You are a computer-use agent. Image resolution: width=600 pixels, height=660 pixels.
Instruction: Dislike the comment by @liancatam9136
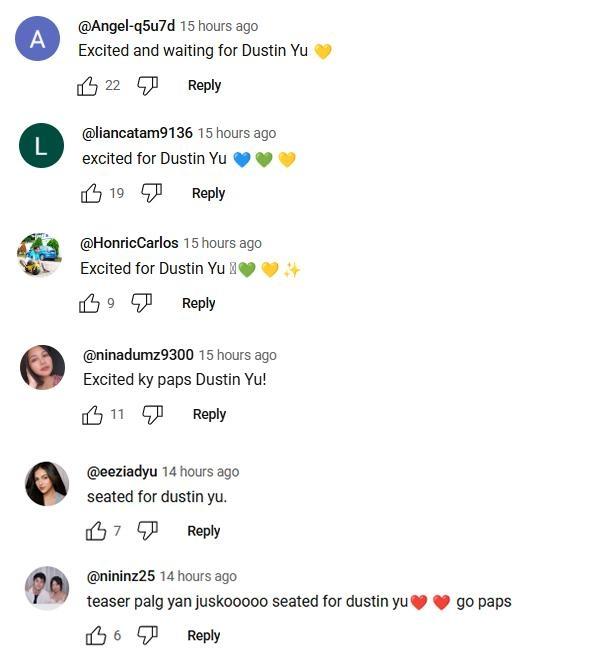pyautogui.click(x=151, y=193)
